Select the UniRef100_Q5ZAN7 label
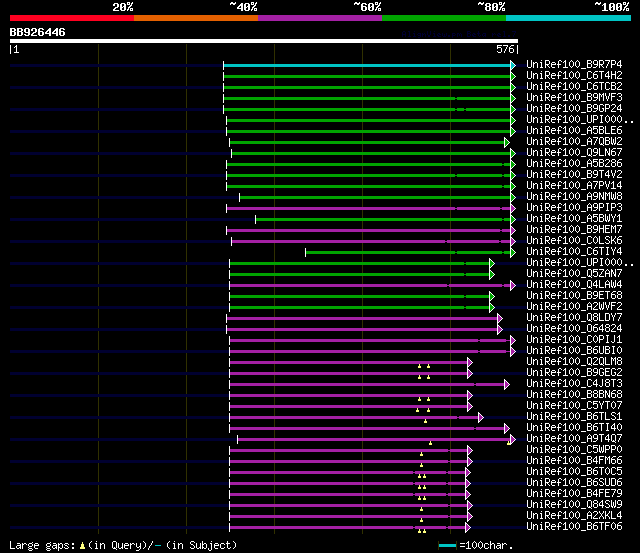The width and height of the screenshot is (640, 553). point(574,273)
